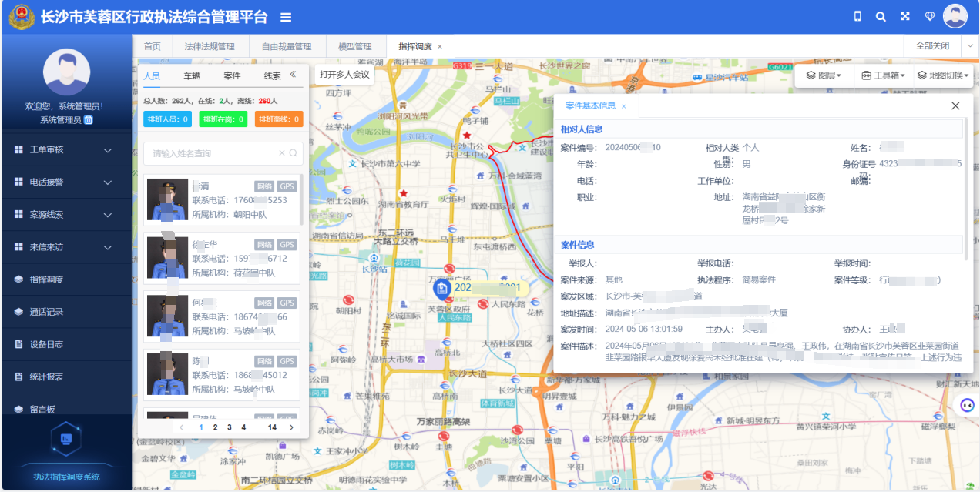Toggle fullscreen with the expand icon
The image size is (980, 492).
point(905,17)
